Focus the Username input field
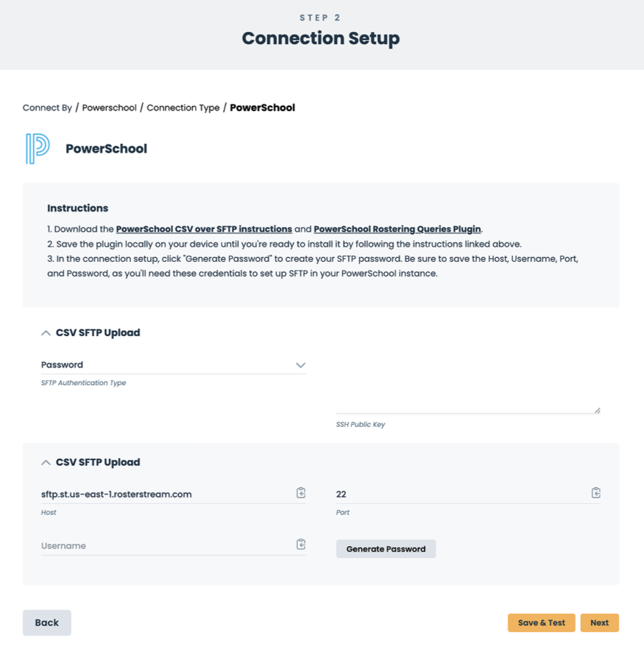The width and height of the screenshot is (644, 649). [x=167, y=546]
